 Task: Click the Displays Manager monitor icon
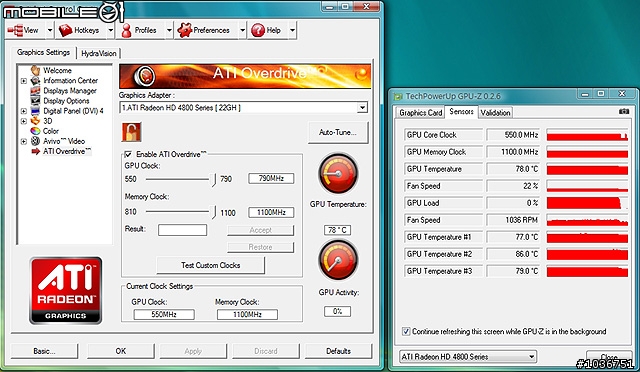click(36, 91)
